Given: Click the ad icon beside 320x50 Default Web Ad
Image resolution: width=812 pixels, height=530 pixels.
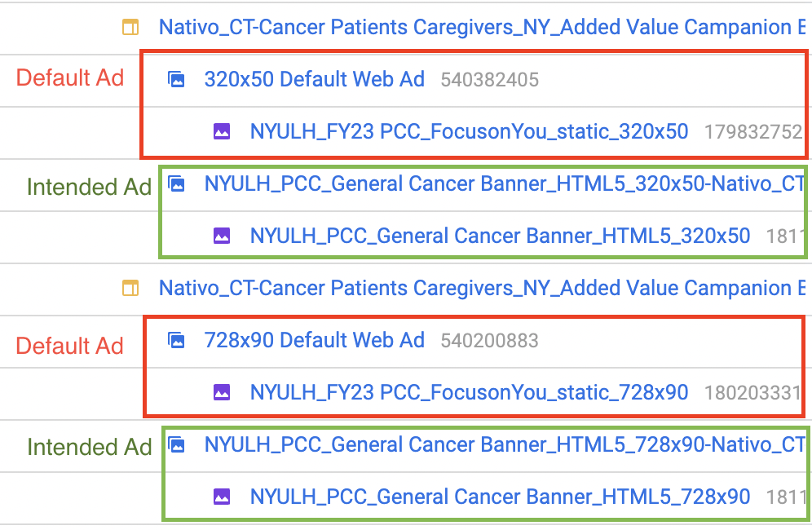Looking at the screenshot, I should click(x=176, y=80).
